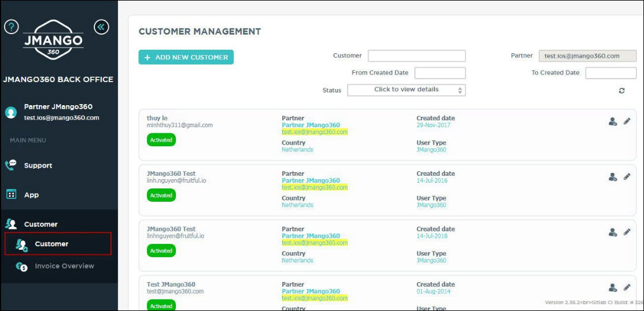Click the Partner email field
This screenshot has height=311, width=644.
(588, 56)
